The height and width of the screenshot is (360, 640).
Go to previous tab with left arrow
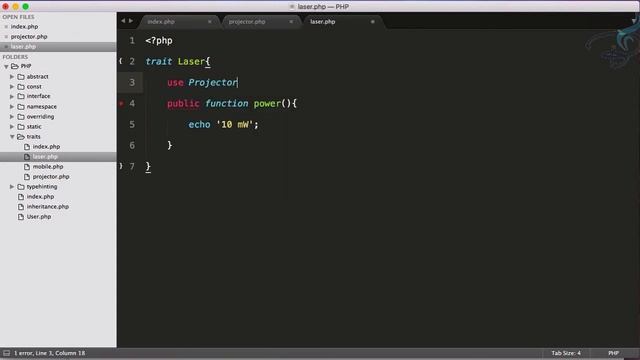[x=123, y=20]
